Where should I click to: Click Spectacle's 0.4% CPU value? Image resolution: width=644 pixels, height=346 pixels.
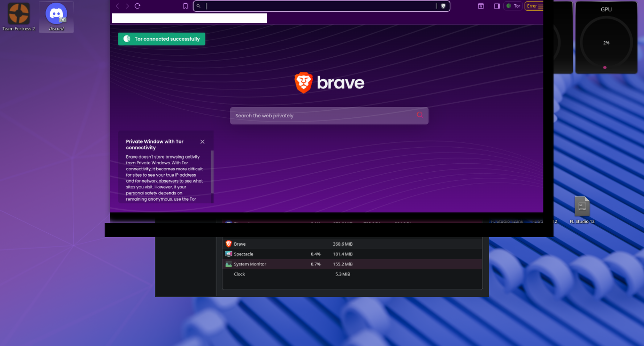pyautogui.click(x=315, y=254)
